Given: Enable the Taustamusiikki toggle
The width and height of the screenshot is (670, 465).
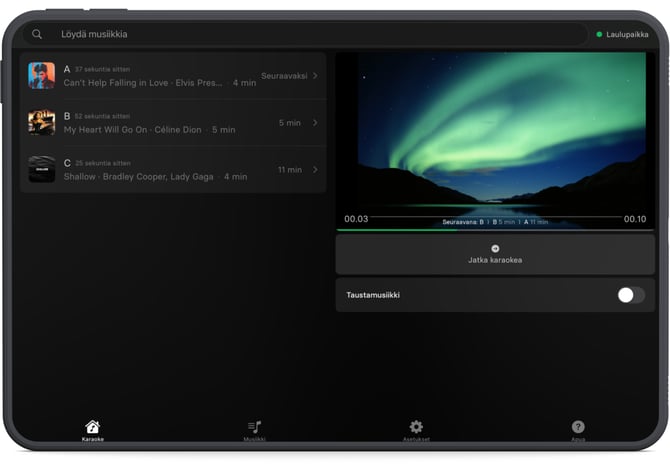Looking at the screenshot, I should (x=630, y=295).
